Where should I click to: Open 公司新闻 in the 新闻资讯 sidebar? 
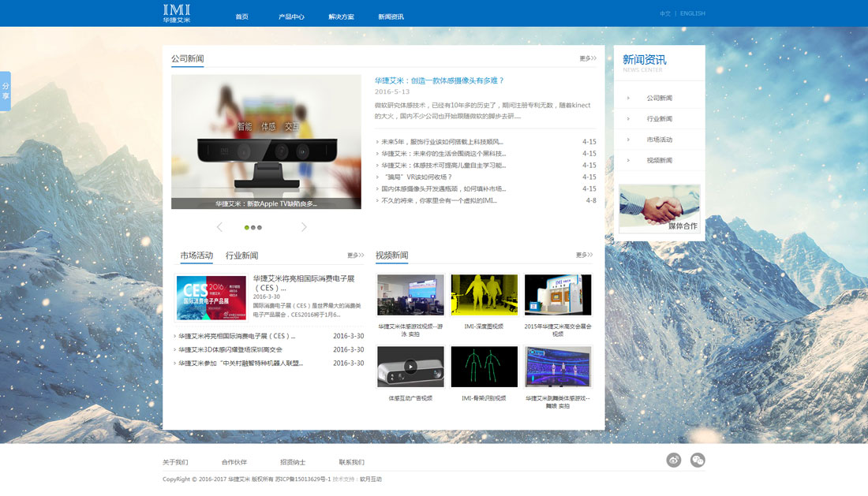click(x=660, y=98)
